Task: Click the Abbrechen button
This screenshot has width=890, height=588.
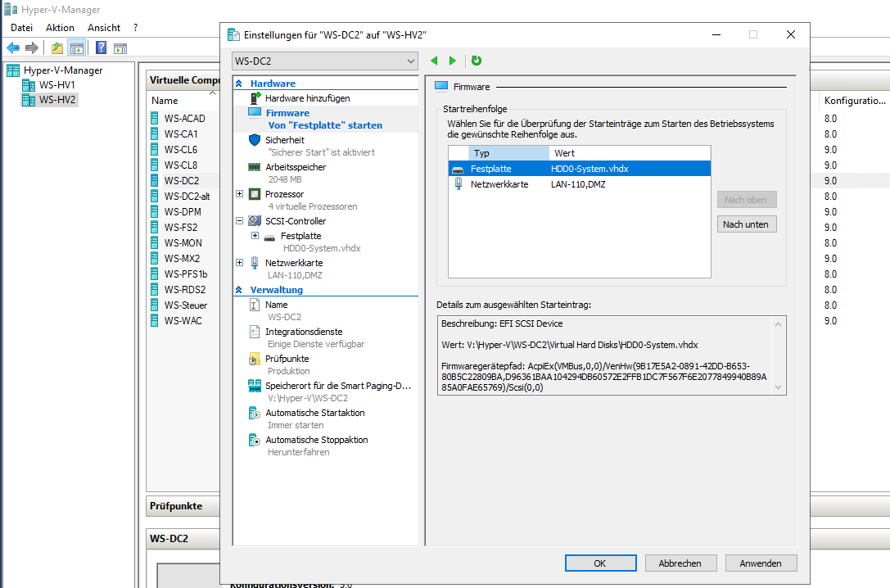Action: pos(680,563)
